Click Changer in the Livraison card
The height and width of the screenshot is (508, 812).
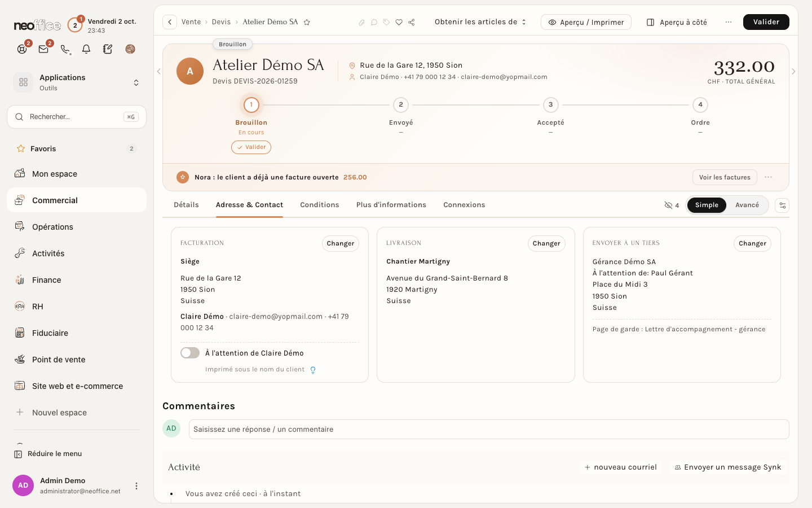(x=546, y=243)
